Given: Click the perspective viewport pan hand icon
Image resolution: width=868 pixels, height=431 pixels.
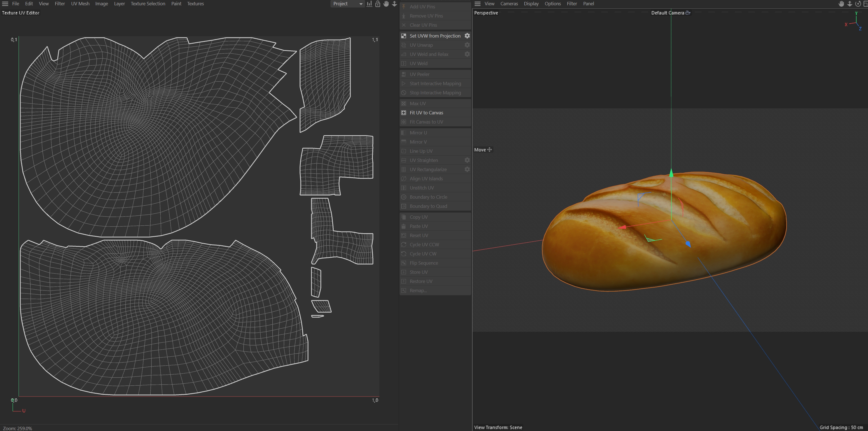Looking at the screenshot, I should pyautogui.click(x=841, y=4).
